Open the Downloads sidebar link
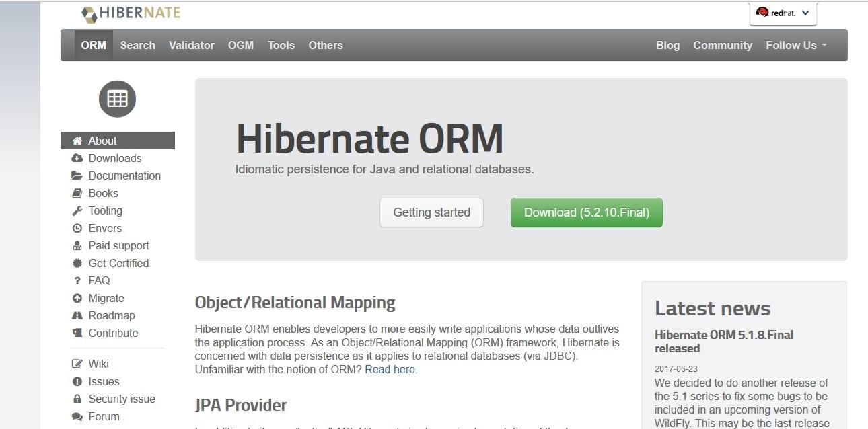The width and height of the screenshot is (868, 429). point(115,158)
